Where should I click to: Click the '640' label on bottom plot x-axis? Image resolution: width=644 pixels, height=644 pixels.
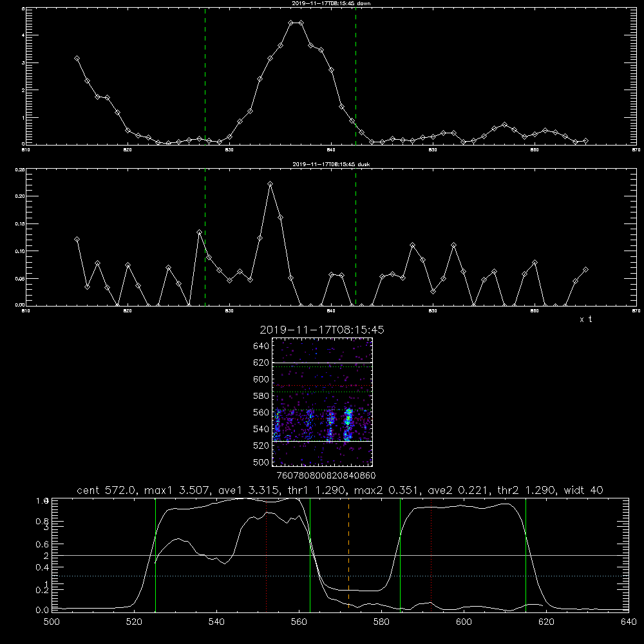629,622
